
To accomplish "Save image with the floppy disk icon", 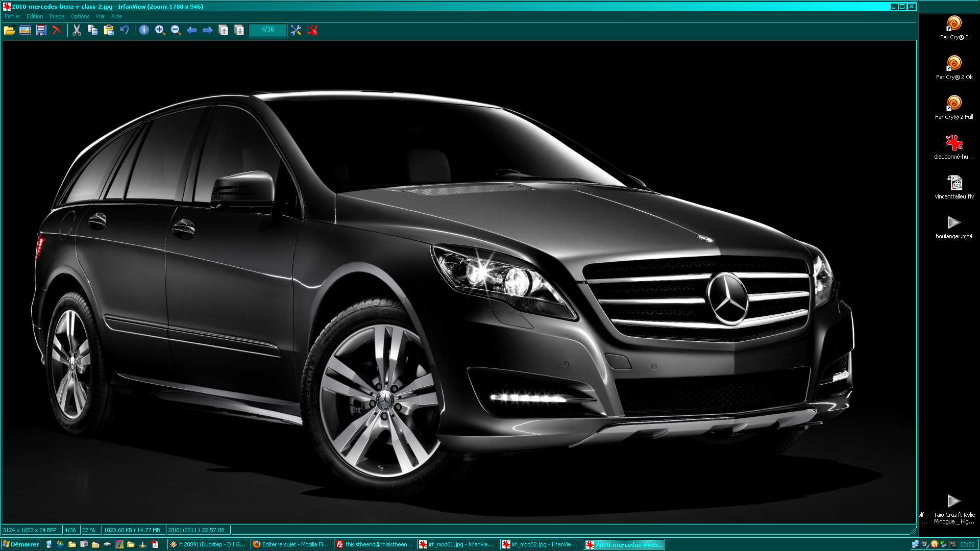I will 41,30.
